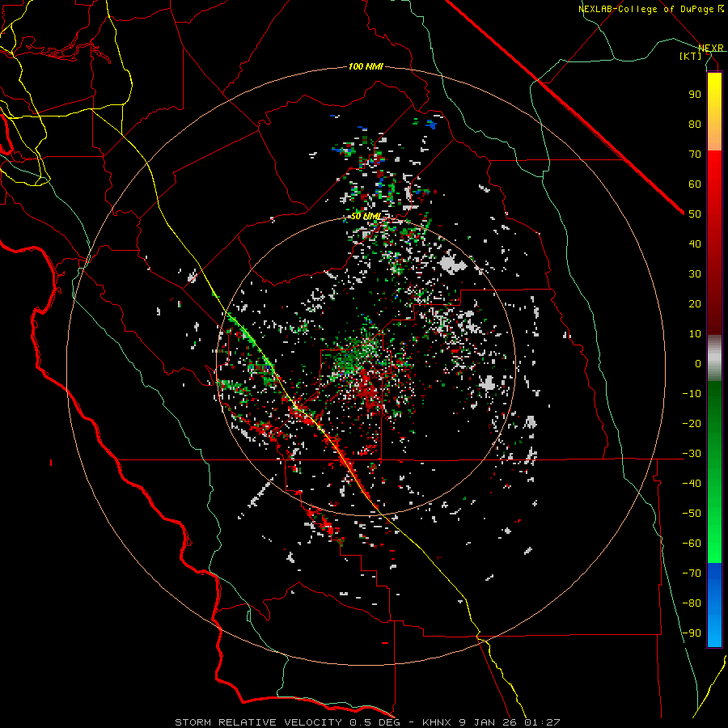Click the 01:27 timestamp in caption

tap(542, 722)
